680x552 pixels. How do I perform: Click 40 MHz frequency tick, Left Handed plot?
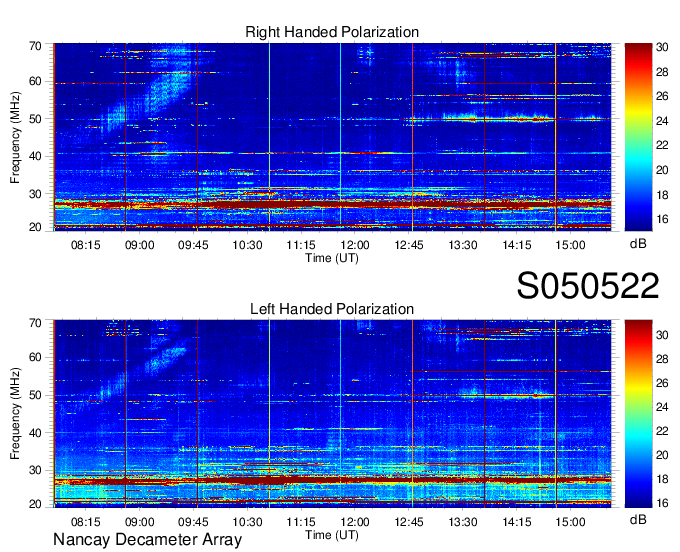pos(35,433)
